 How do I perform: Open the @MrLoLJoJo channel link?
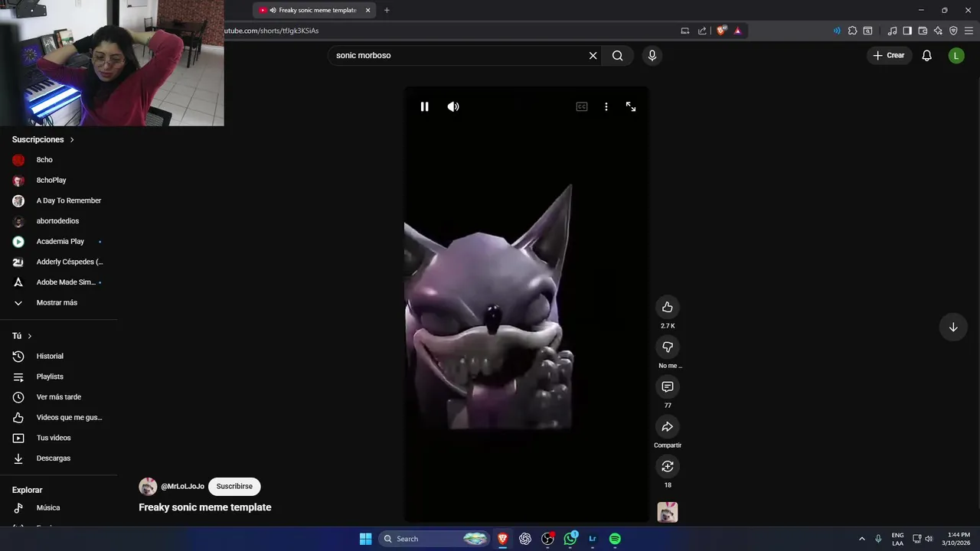pyautogui.click(x=182, y=486)
